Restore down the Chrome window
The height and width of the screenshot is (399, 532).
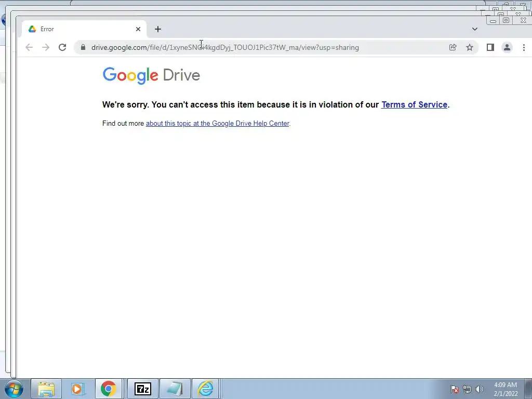click(506, 20)
